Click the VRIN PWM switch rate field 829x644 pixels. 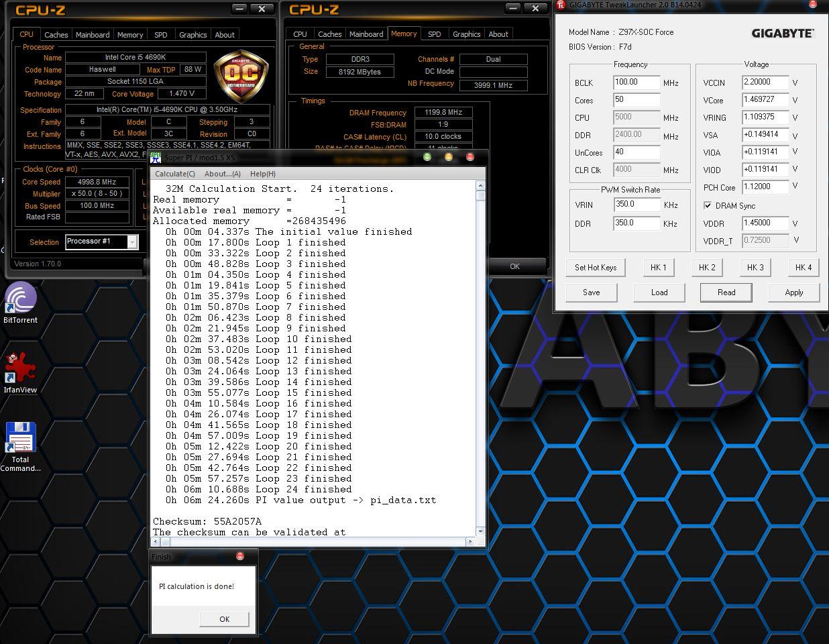point(637,205)
